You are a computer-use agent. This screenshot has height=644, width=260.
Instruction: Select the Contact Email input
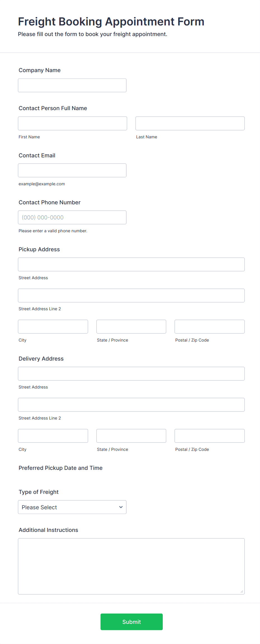[x=72, y=170]
